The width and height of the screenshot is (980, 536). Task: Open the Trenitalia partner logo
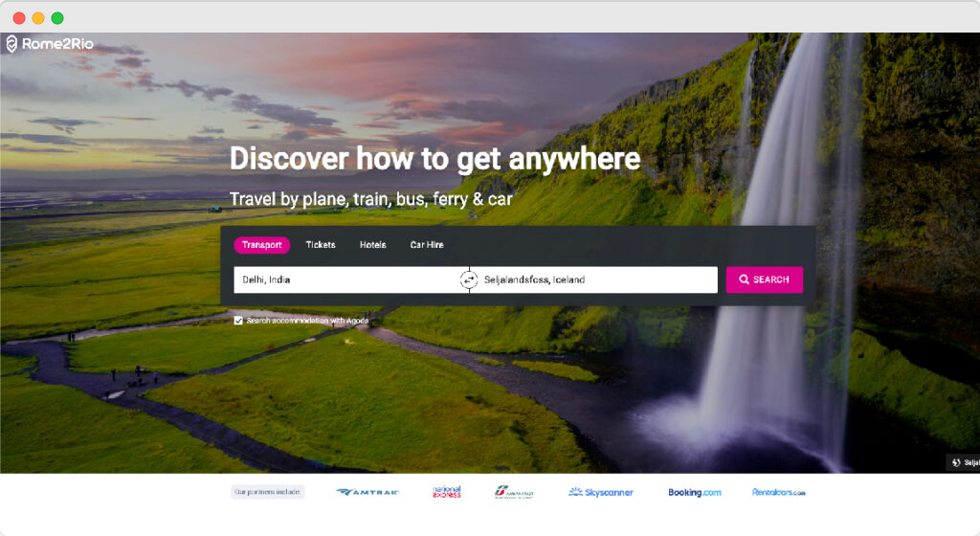tap(514, 492)
